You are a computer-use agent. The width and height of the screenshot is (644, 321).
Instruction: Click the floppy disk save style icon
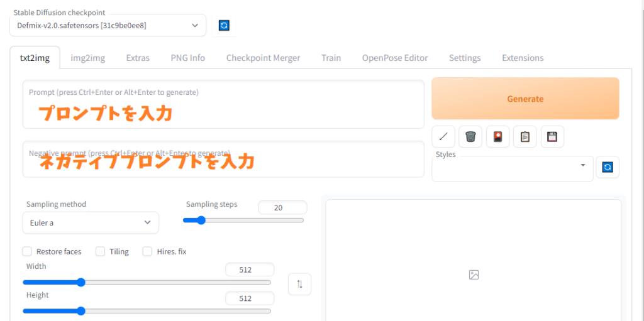point(552,136)
